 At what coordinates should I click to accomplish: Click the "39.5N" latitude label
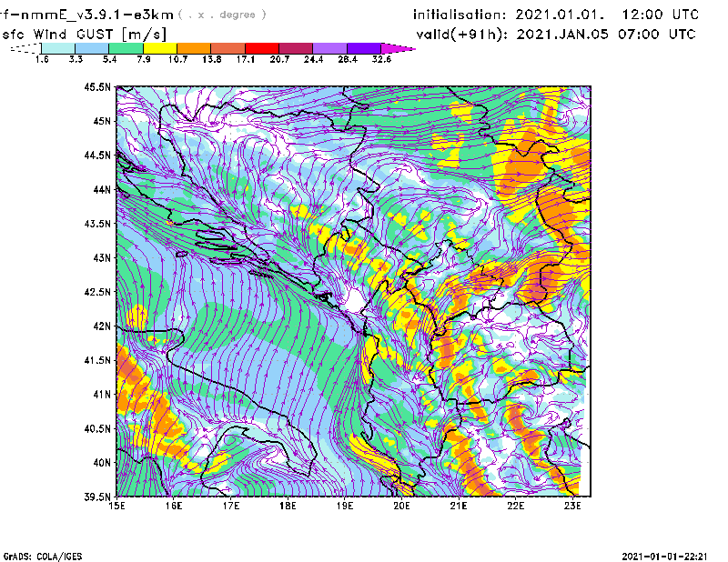coord(97,497)
